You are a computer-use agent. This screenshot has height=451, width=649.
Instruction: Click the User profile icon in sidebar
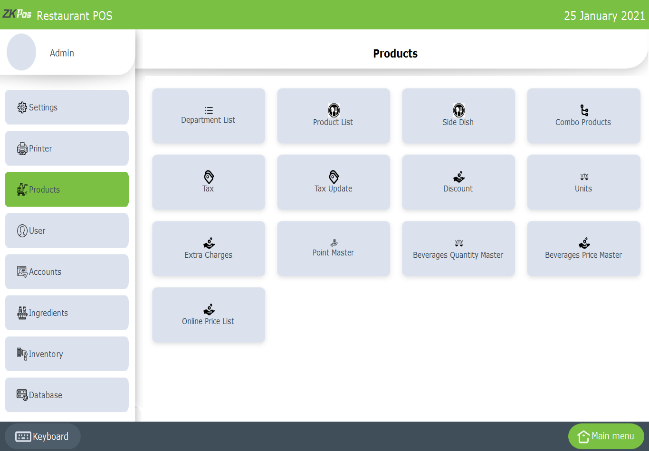coord(22,230)
